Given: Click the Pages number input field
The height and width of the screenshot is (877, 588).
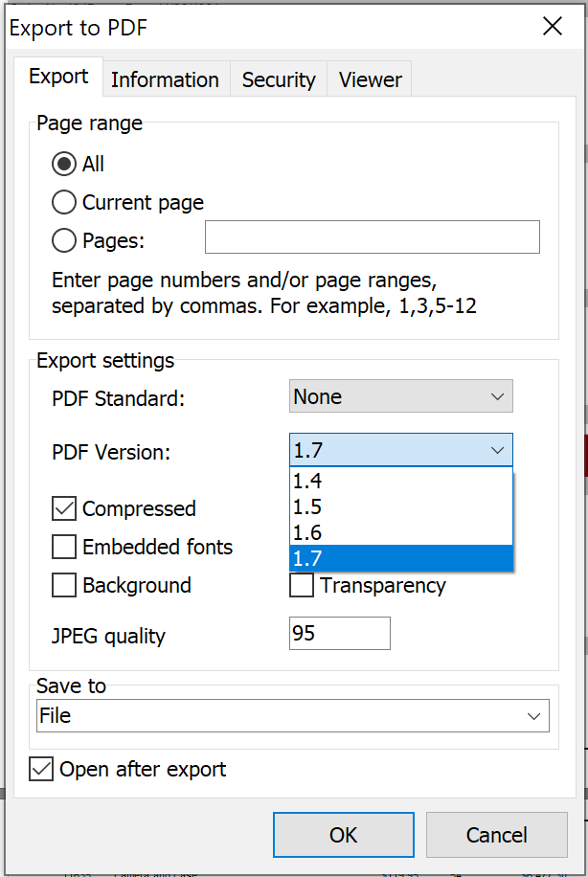Looking at the screenshot, I should 372,236.
